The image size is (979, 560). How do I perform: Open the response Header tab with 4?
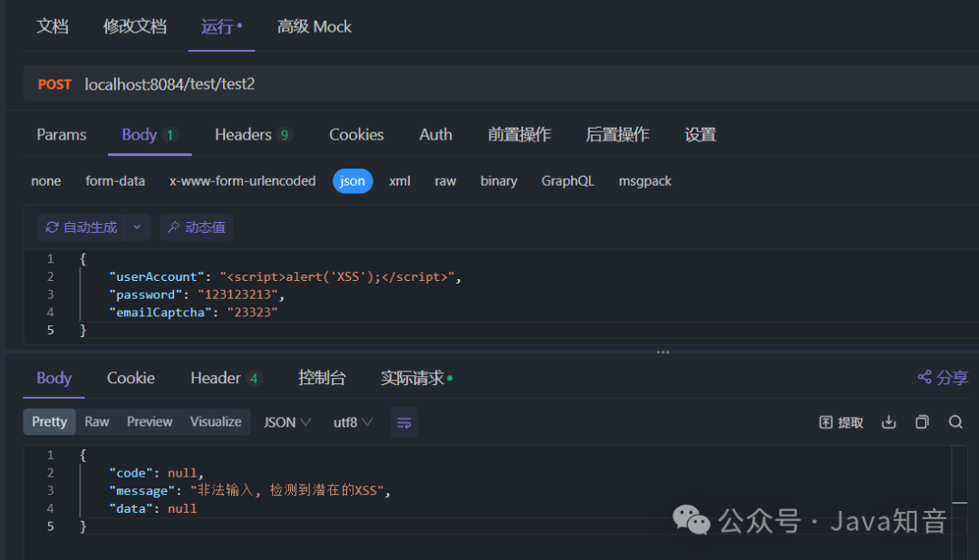click(225, 378)
